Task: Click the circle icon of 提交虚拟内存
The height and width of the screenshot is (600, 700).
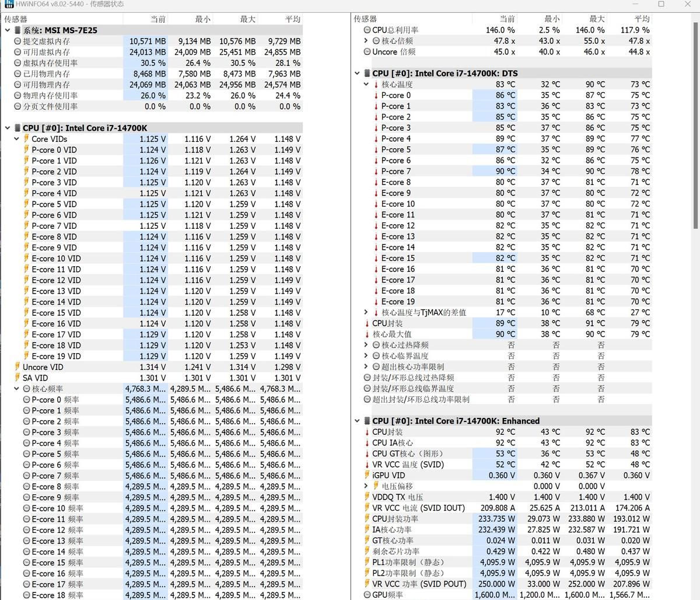Action: point(17,41)
